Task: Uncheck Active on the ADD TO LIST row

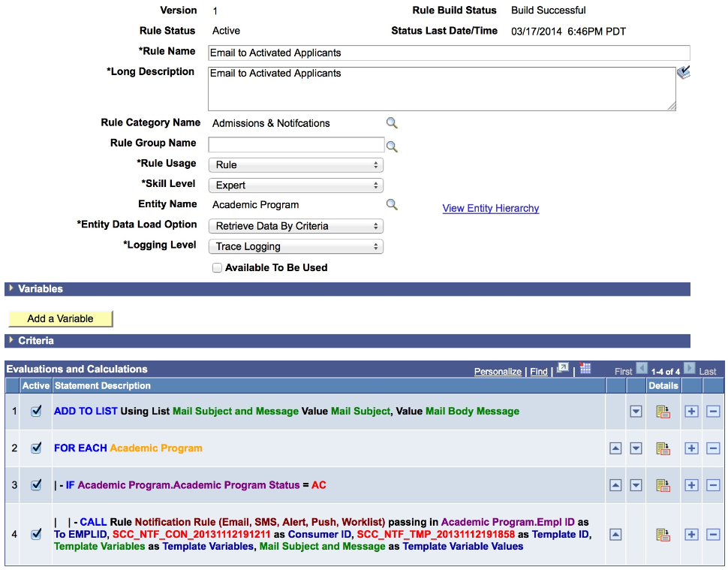Action: coord(36,412)
